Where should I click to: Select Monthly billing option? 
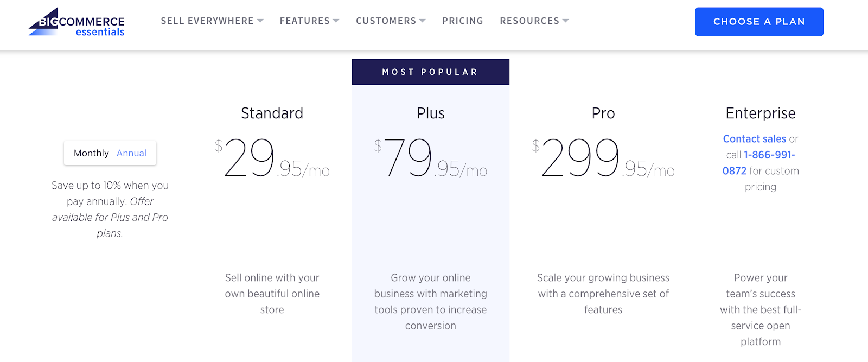[91, 153]
